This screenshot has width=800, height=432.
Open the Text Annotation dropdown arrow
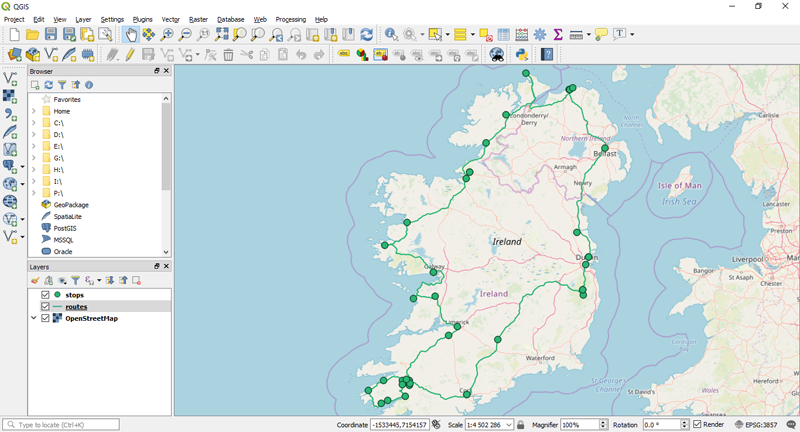click(632, 35)
